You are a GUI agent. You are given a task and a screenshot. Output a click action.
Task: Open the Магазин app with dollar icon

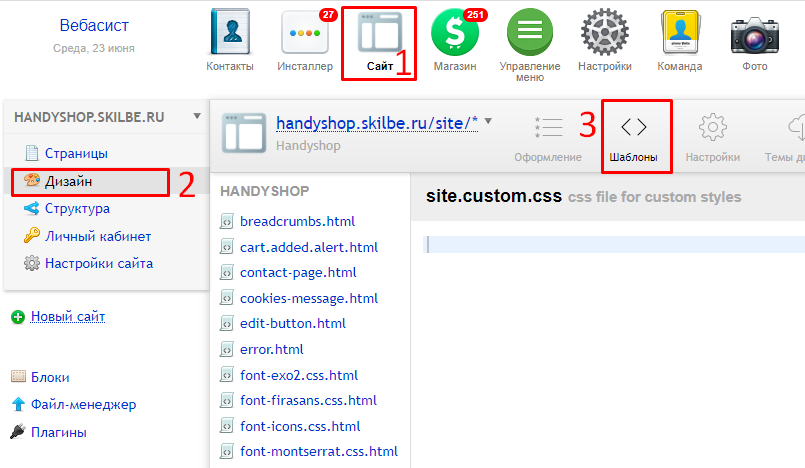455,37
